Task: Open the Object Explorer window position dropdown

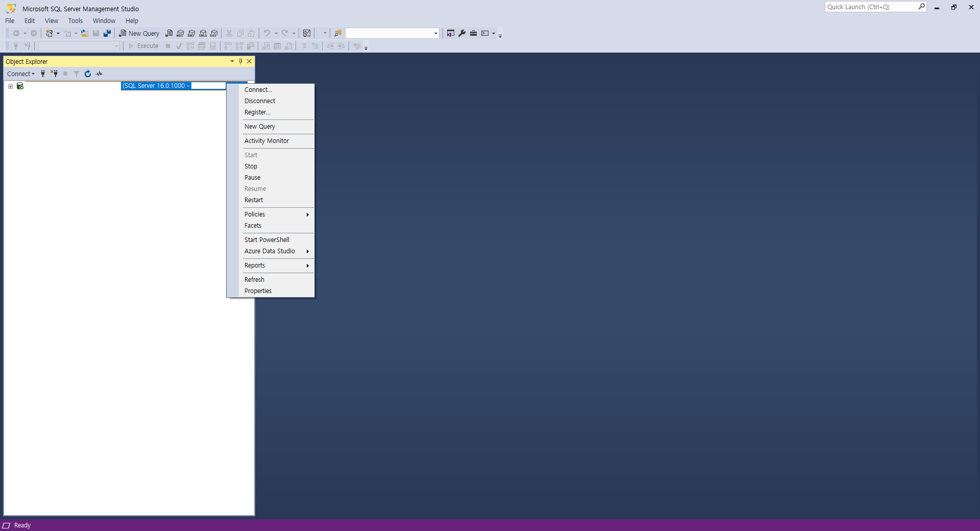Action: pyautogui.click(x=232, y=61)
